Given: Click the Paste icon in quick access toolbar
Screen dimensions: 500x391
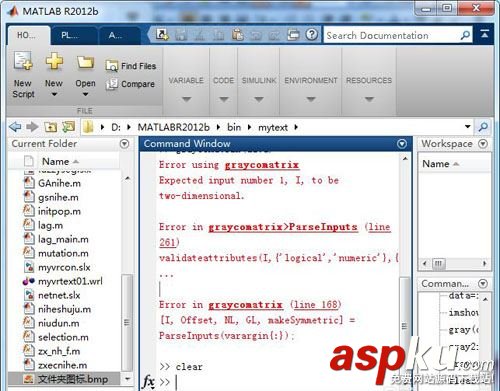Looking at the screenshot, I should point(237,35).
